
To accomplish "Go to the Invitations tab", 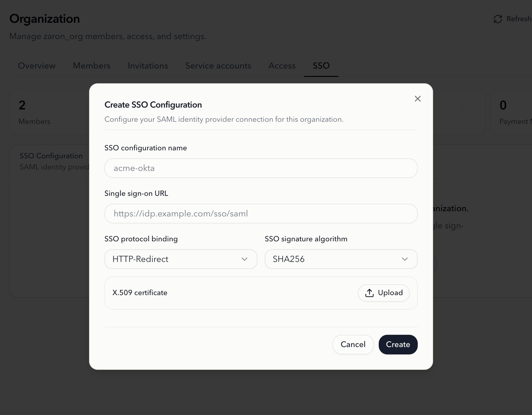I will click(x=148, y=66).
